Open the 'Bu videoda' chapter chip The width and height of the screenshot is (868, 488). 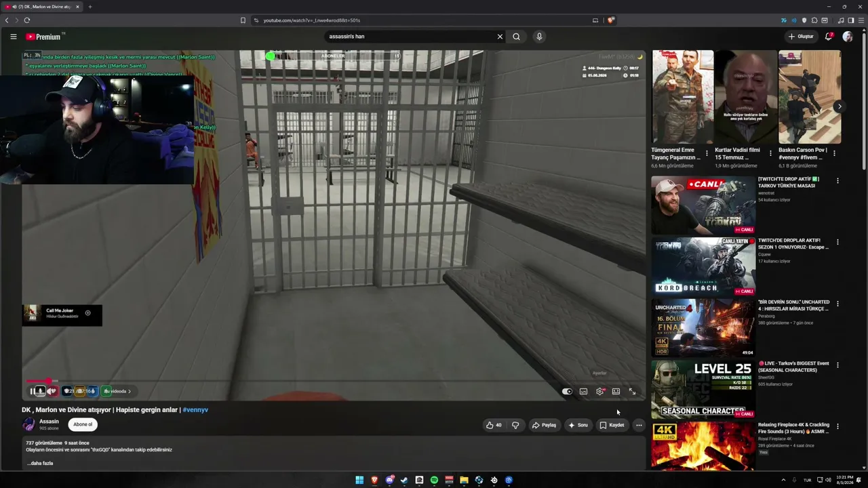[117, 391]
